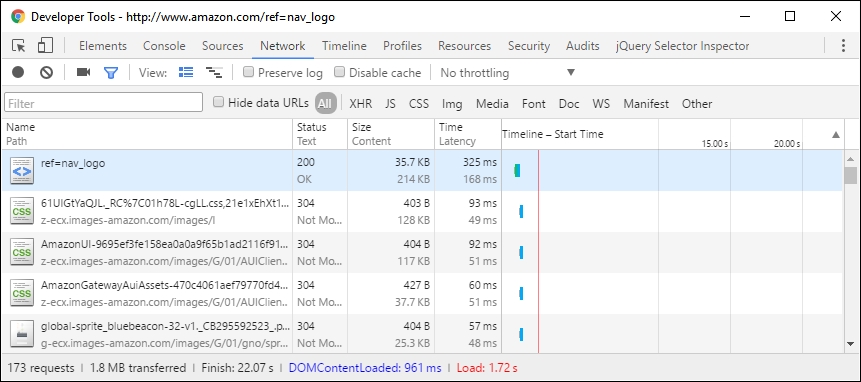This screenshot has height=382, width=861.
Task: Tick Hide data URLs checkbox
Action: click(219, 102)
